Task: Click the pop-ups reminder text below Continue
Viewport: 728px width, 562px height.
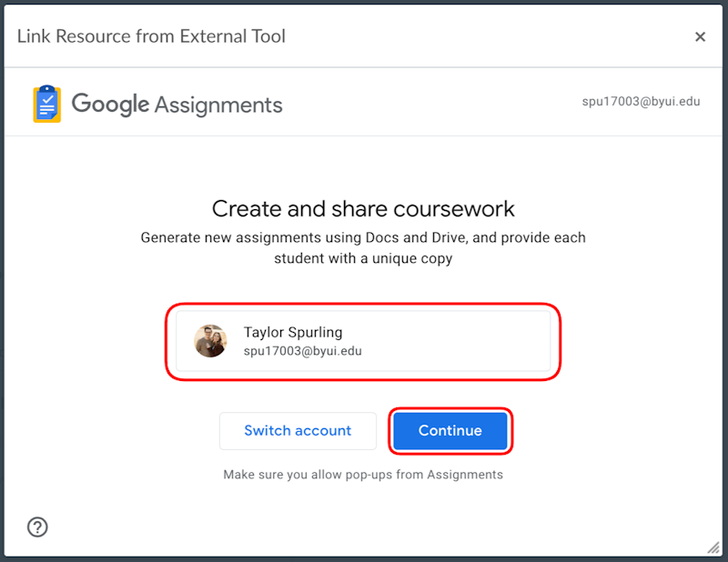Action: (363, 474)
